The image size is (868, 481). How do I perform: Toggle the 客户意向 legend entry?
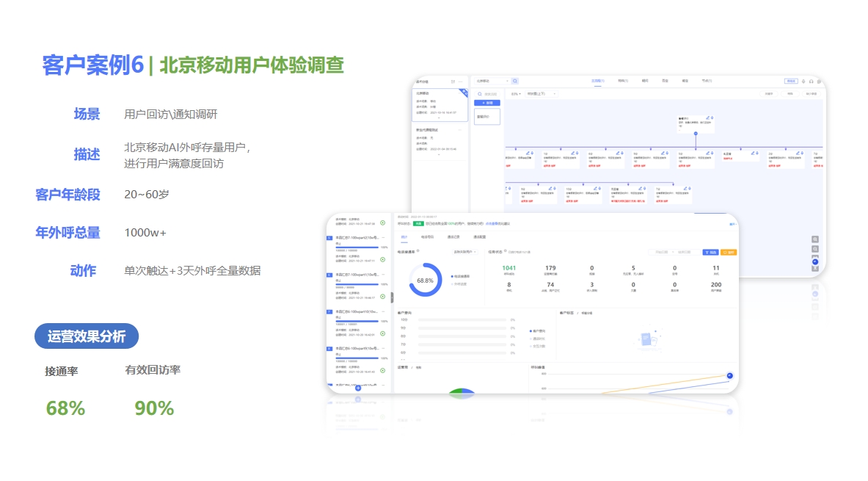pos(538,331)
